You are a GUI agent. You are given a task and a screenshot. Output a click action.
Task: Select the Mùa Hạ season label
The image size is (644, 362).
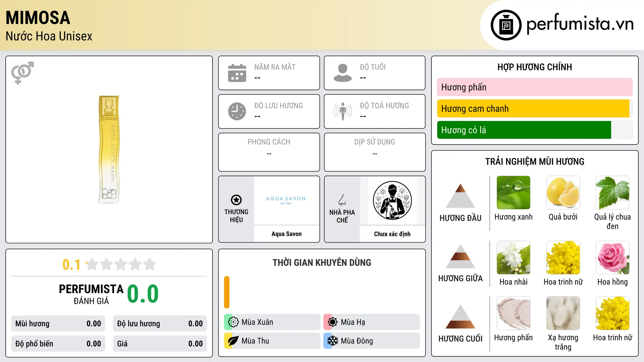[x=353, y=322]
